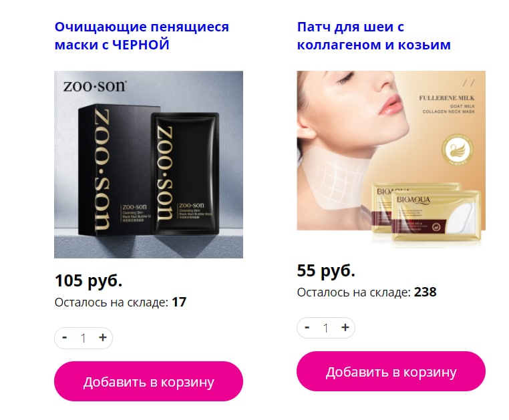Increase quantity for the 55 руб. patch
This screenshot has height=420, width=509.
point(345,328)
